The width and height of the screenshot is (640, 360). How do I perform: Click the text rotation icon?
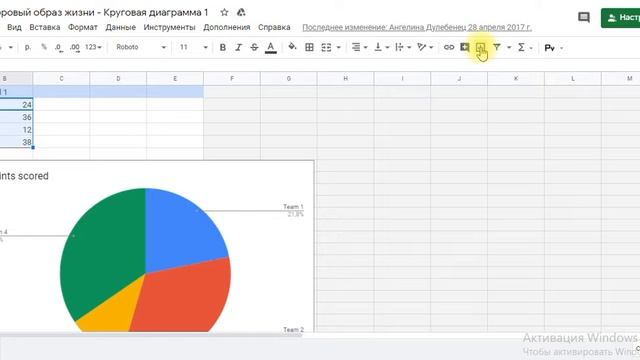421,47
